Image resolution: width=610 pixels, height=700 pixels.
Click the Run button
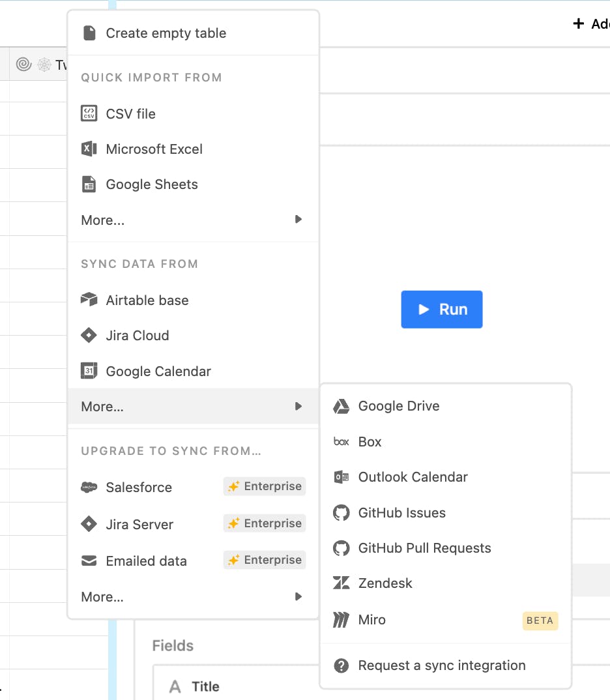[441, 310]
